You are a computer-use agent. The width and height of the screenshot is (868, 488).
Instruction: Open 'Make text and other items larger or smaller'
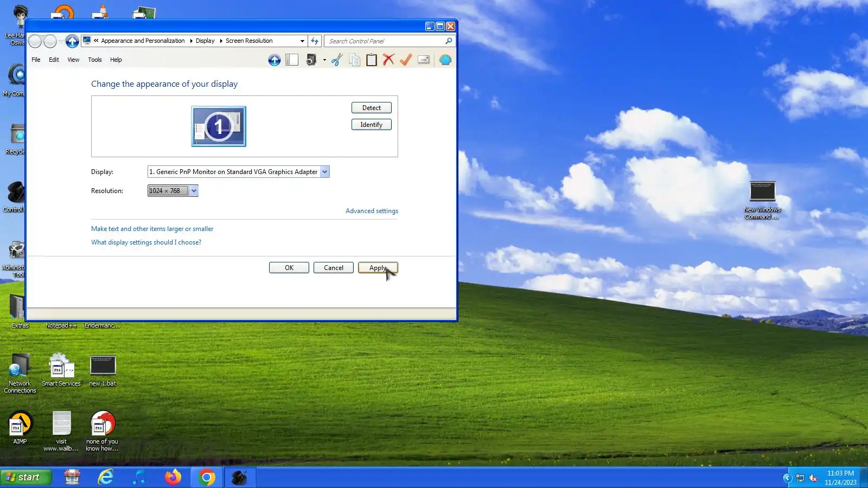152,229
